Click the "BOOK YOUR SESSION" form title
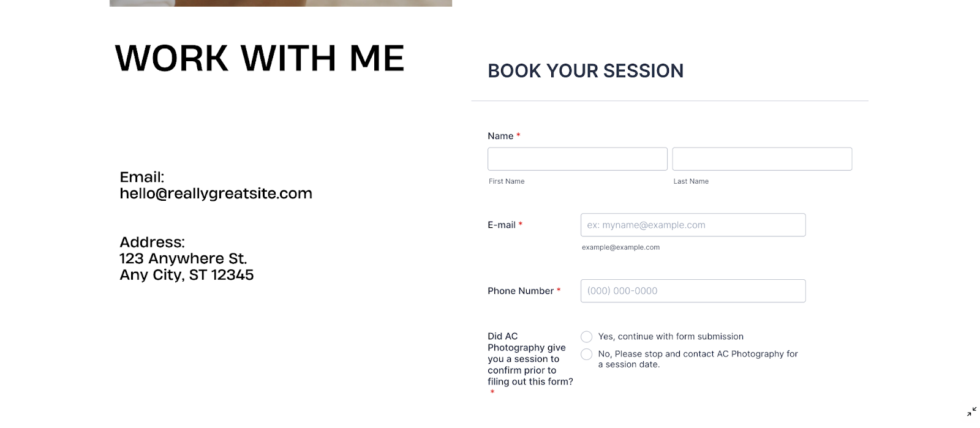Viewport: 980px width, 428px height. [585, 71]
